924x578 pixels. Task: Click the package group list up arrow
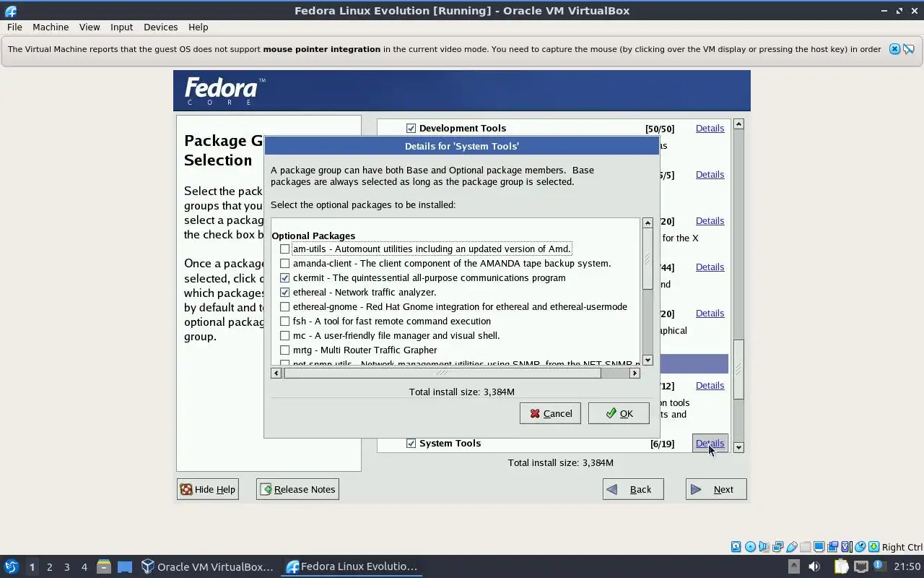pyautogui.click(x=738, y=124)
